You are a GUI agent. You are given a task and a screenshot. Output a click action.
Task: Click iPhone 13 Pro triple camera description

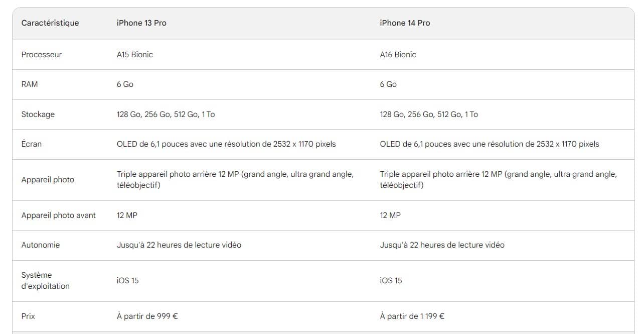[235, 180]
